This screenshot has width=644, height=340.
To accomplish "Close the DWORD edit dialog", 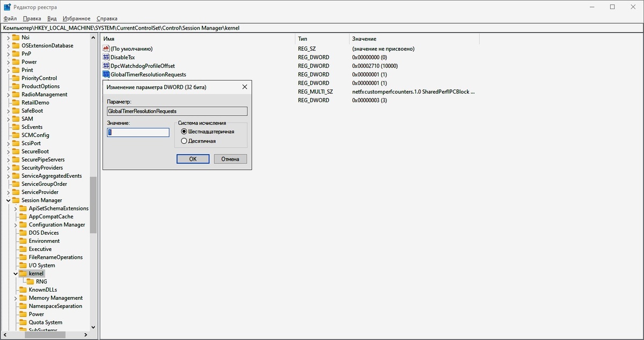I will coord(245,86).
